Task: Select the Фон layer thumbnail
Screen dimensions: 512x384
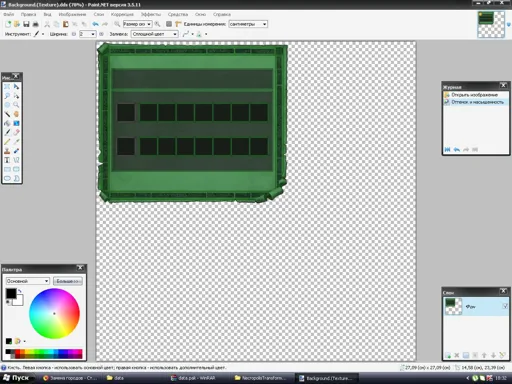Action: click(453, 306)
